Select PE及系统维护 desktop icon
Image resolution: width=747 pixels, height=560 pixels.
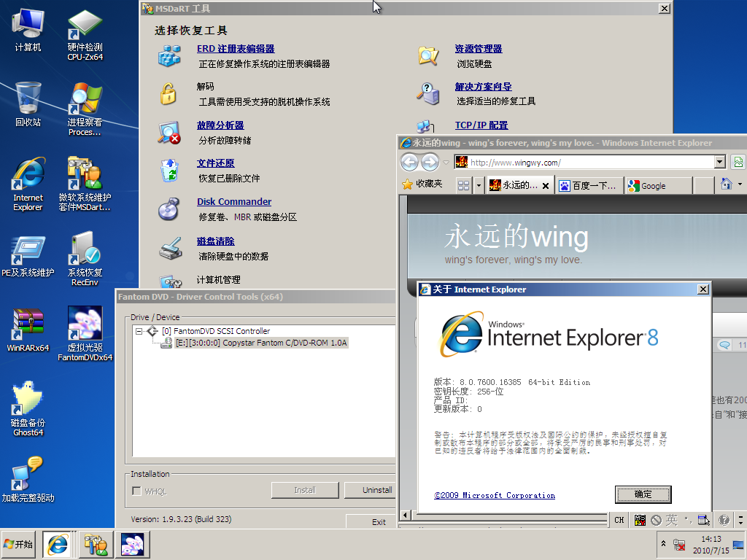[x=28, y=256]
